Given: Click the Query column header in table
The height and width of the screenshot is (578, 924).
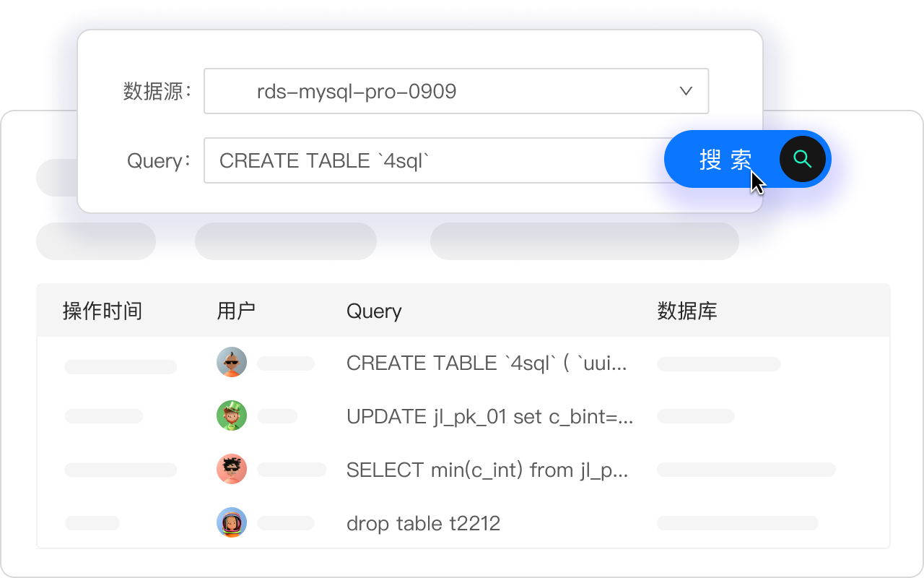Looking at the screenshot, I should [x=374, y=311].
